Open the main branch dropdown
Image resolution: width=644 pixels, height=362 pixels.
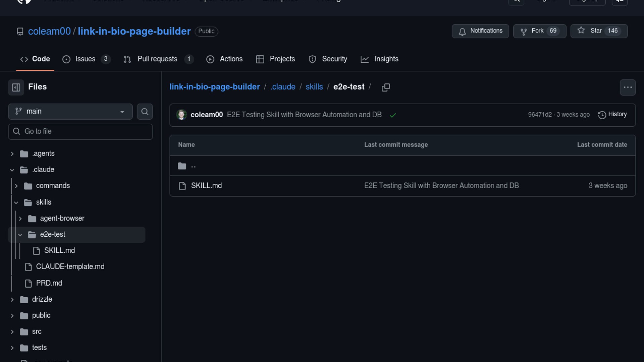70,112
